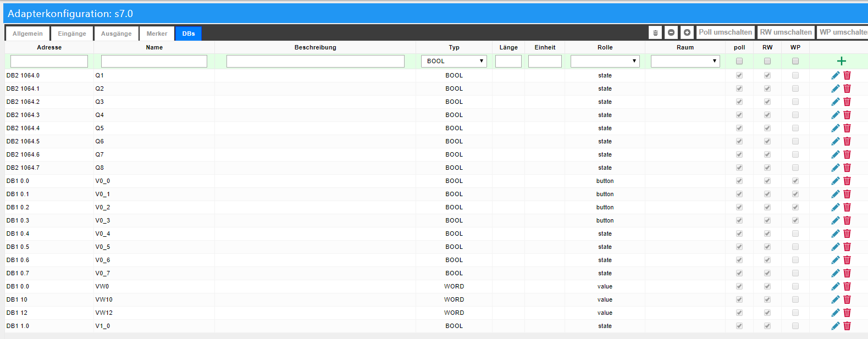Click the Länge input field
The image size is (868, 339).
click(508, 61)
